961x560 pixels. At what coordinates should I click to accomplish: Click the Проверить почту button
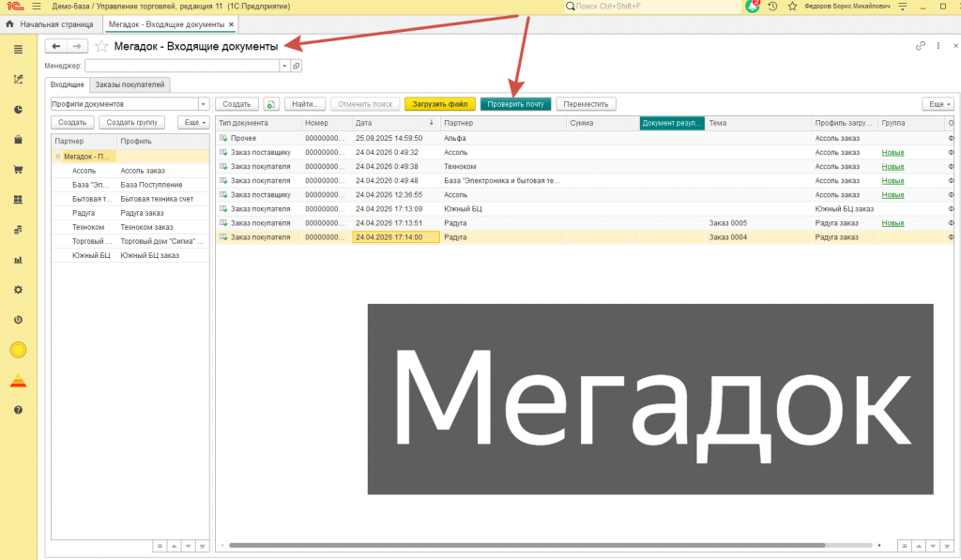[515, 104]
